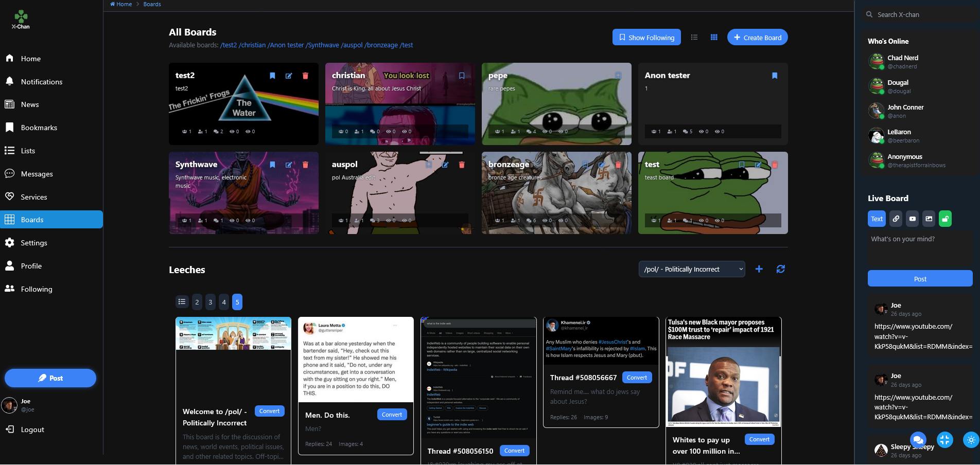
Task: Open the /bronzeage available board link
Action: (381, 45)
